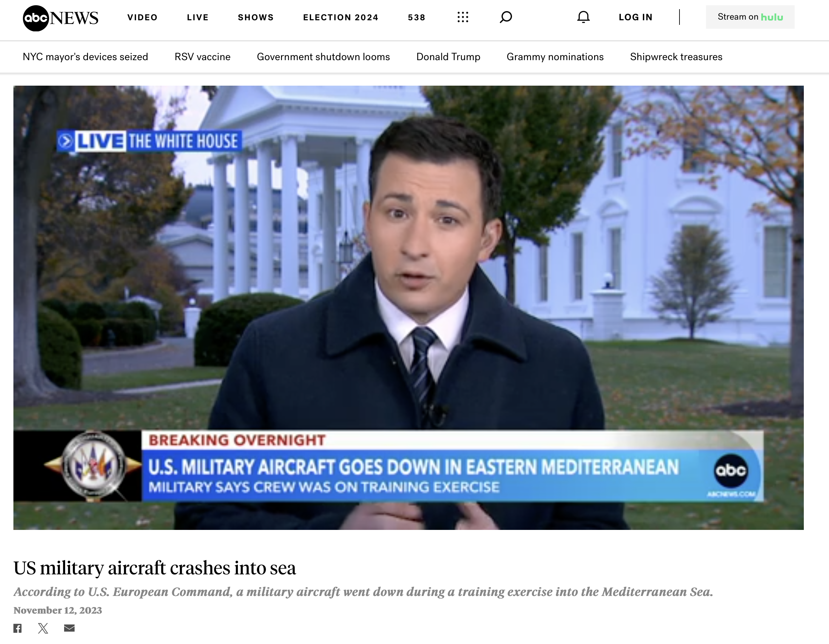This screenshot has width=829, height=644.
Task: Play the White House news video
Action: coord(408,308)
